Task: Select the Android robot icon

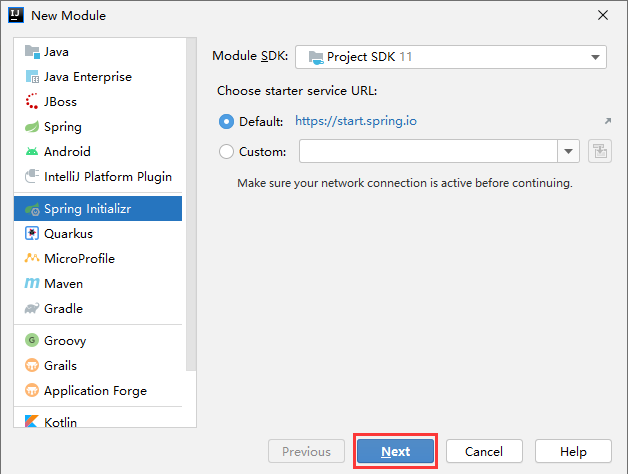Action: coord(31,152)
